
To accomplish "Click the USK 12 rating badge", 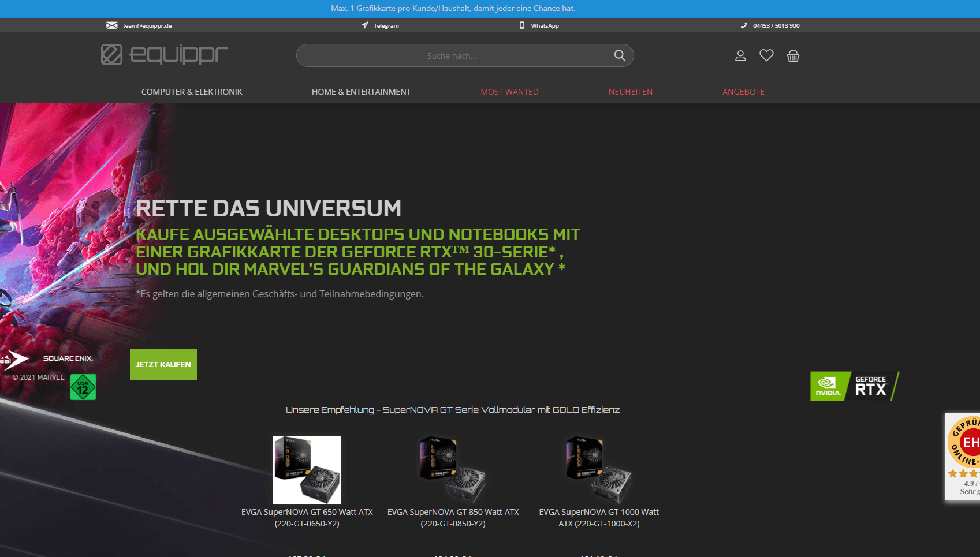I will tap(83, 387).
